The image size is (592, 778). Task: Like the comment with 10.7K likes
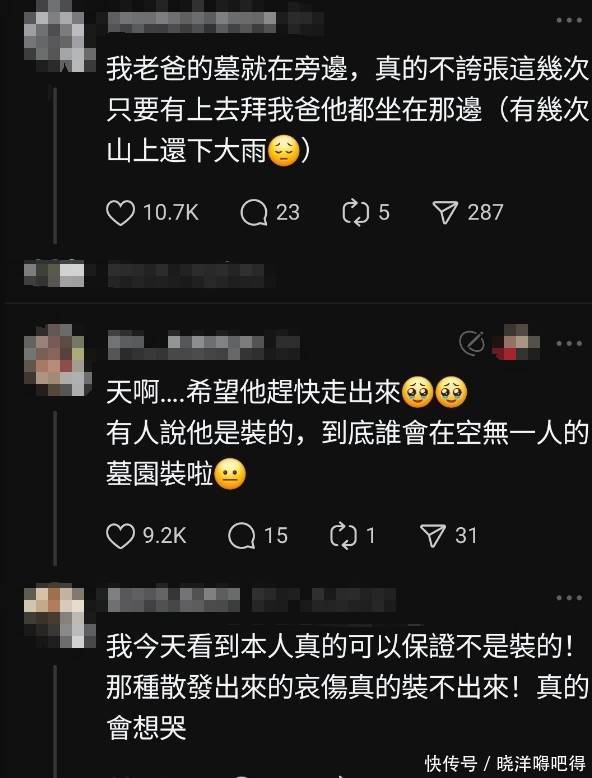click(x=120, y=213)
